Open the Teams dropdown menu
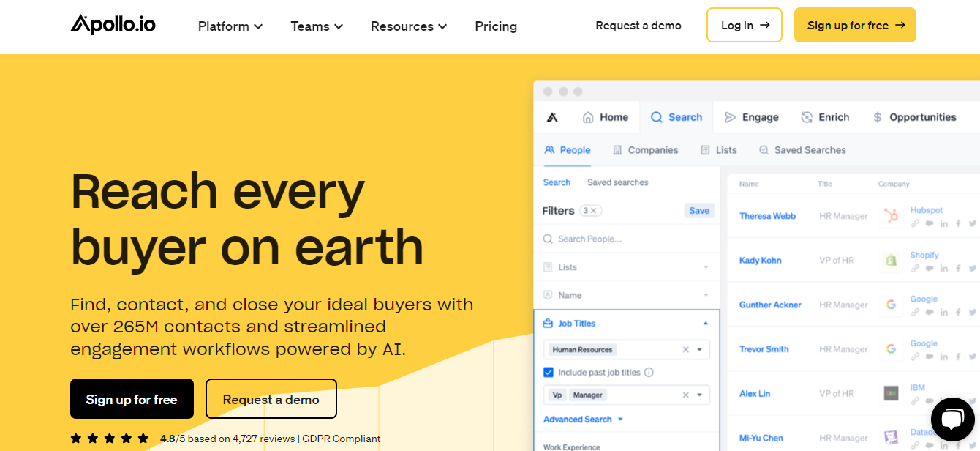 317,26
